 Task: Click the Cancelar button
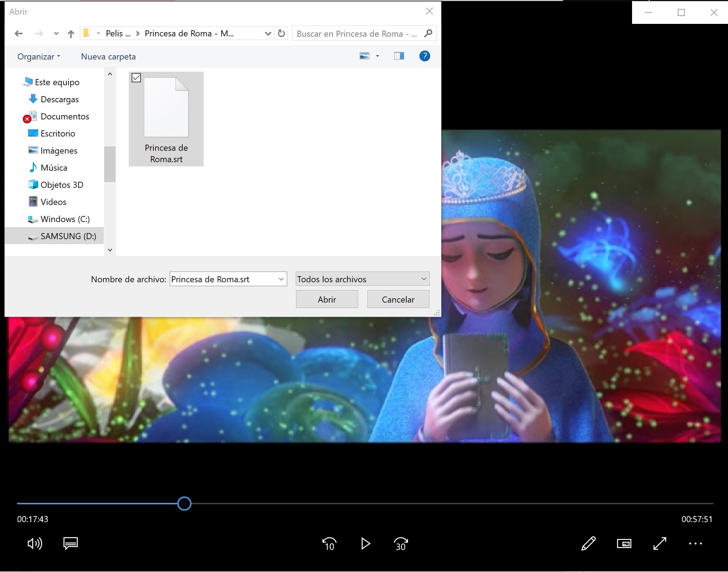pyautogui.click(x=398, y=299)
